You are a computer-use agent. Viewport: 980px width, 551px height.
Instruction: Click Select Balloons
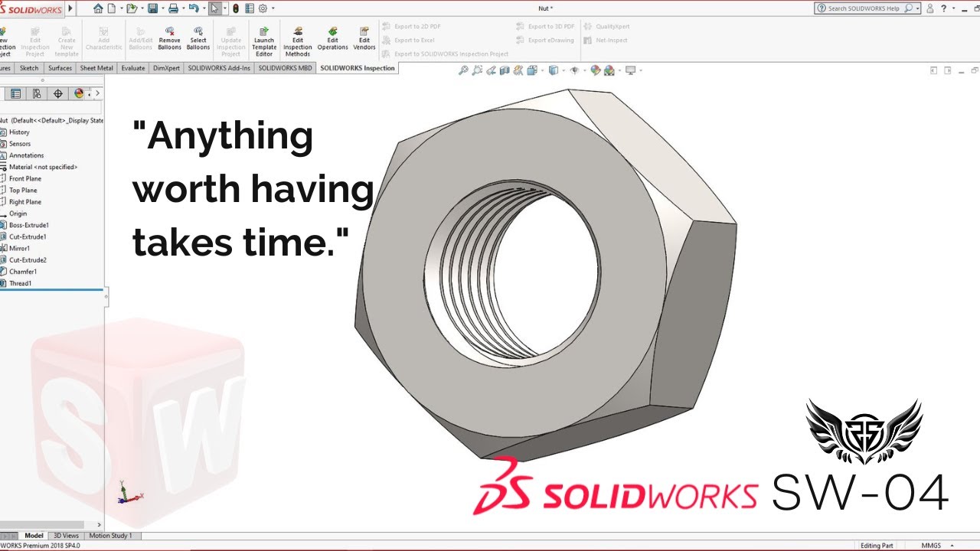tap(198, 37)
